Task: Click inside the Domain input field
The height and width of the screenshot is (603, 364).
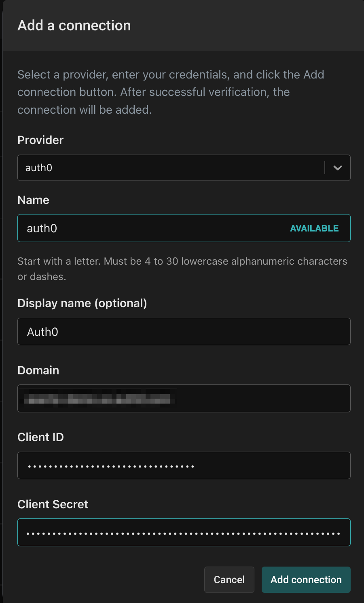Action: pos(184,399)
